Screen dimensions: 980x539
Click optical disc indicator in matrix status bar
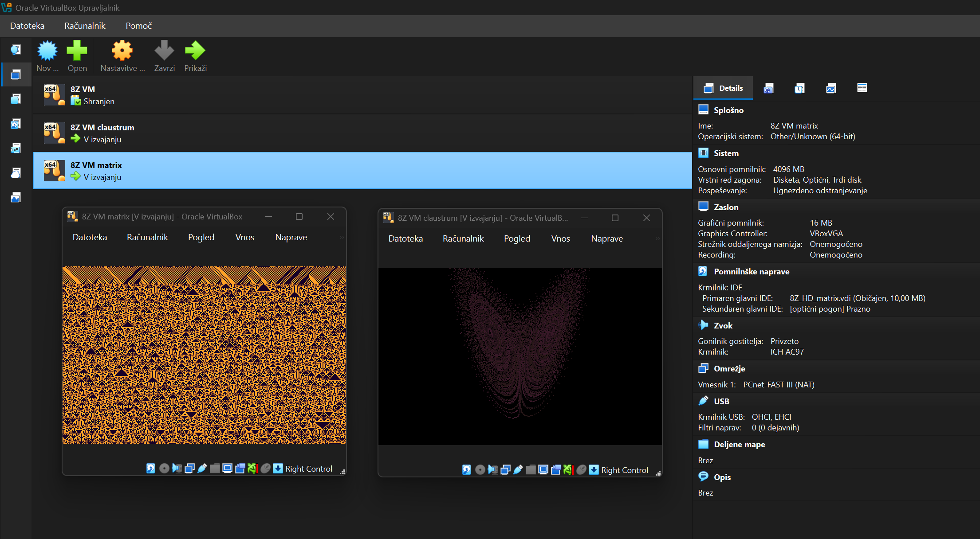164,469
